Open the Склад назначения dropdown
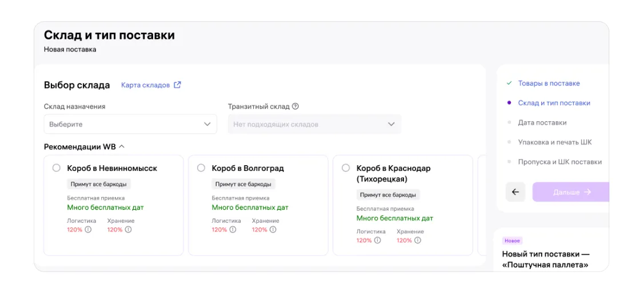Image resolution: width=644 pixels, height=292 pixels. [130, 124]
